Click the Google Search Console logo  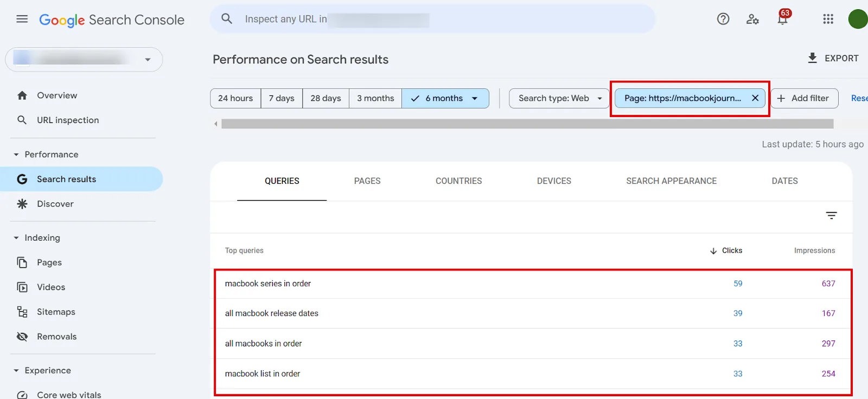click(112, 20)
